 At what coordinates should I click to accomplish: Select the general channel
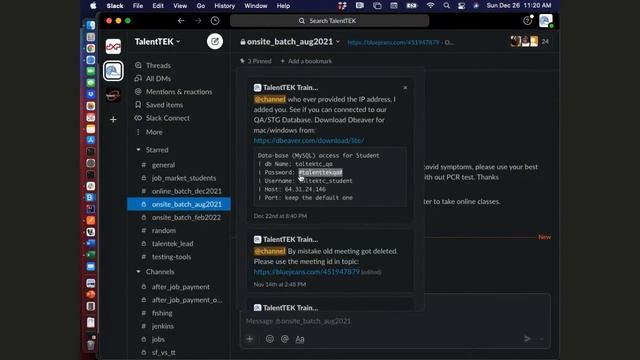point(163,165)
